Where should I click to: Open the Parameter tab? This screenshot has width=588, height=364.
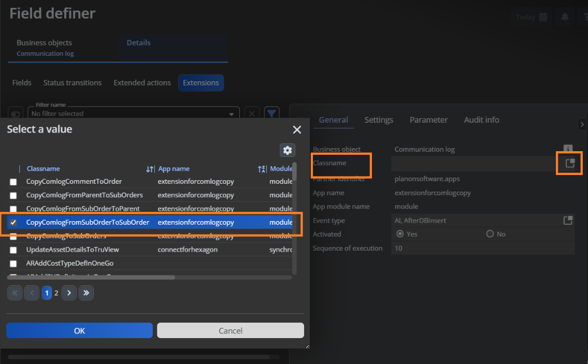click(x=428, y=120)
